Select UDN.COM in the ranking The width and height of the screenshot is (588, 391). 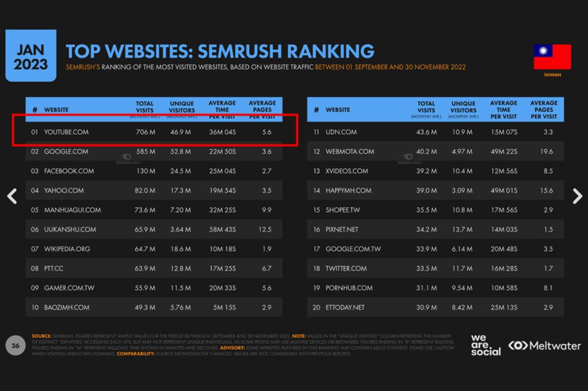pos(341,132)
